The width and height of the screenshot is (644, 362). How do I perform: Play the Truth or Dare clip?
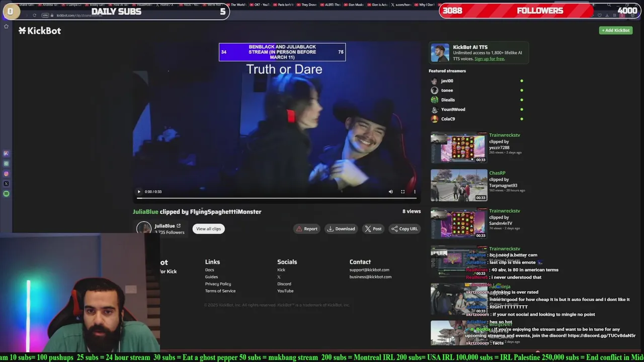[x=139, y=192]
